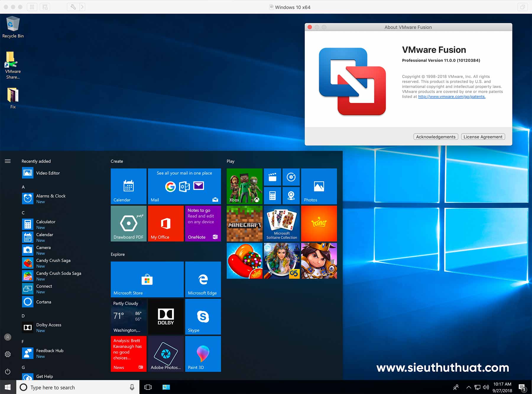The height and width of the screenshot is (394, 532).
Task: Take a snapshot from VMware toolbar
Action: click(x=45, y=7)
